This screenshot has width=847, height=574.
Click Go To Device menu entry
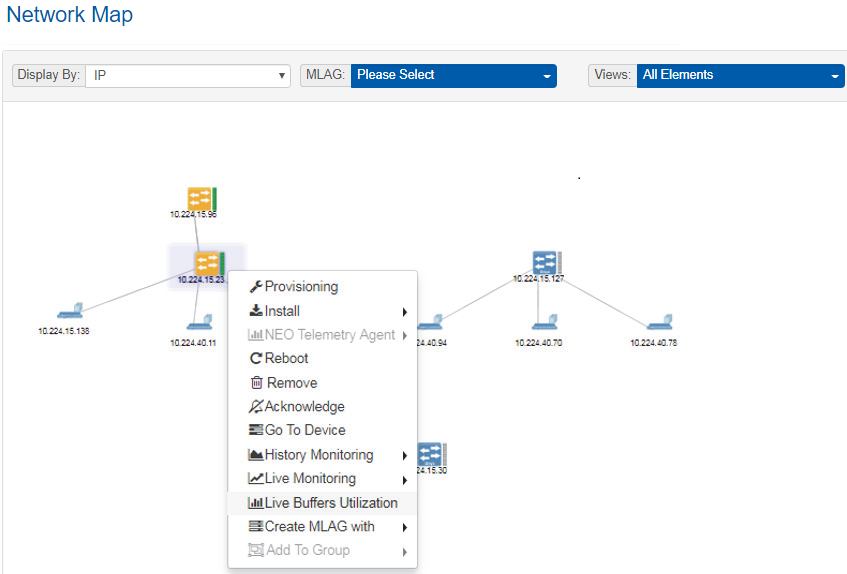305,430
